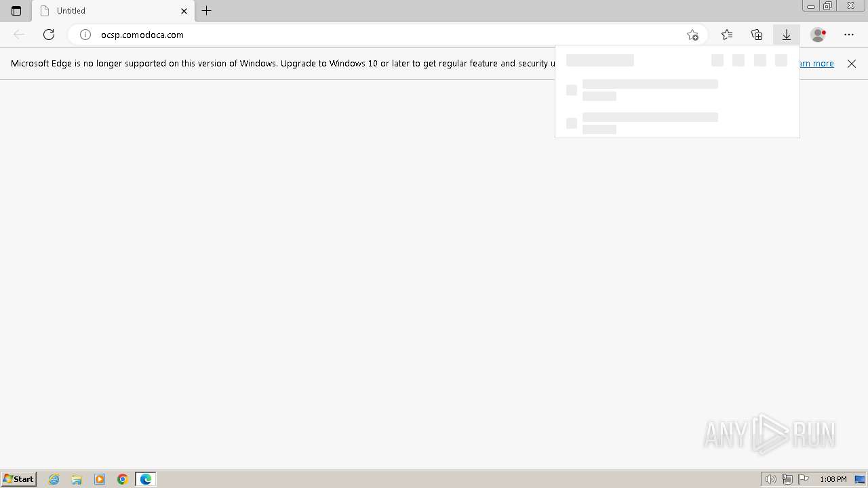Refresh the current page

click(x=49, y=35)
